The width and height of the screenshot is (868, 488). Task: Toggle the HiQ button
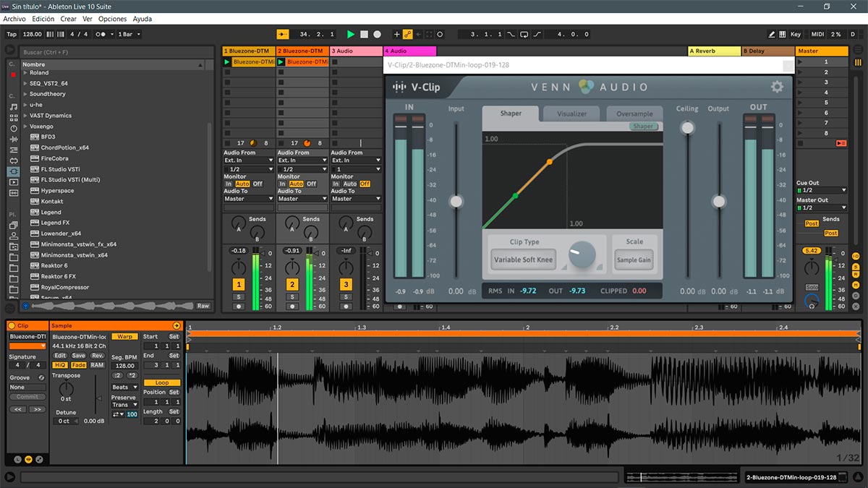61,365
